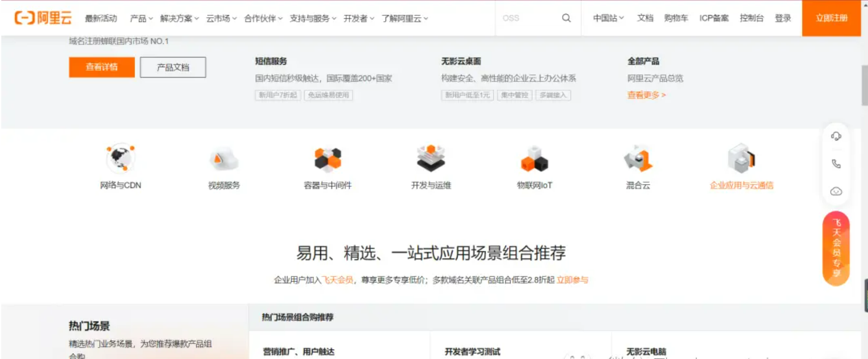Viewport: 868px width, 359px height.
Task: Click 登录 to sign in
Action: click(783, 18)
